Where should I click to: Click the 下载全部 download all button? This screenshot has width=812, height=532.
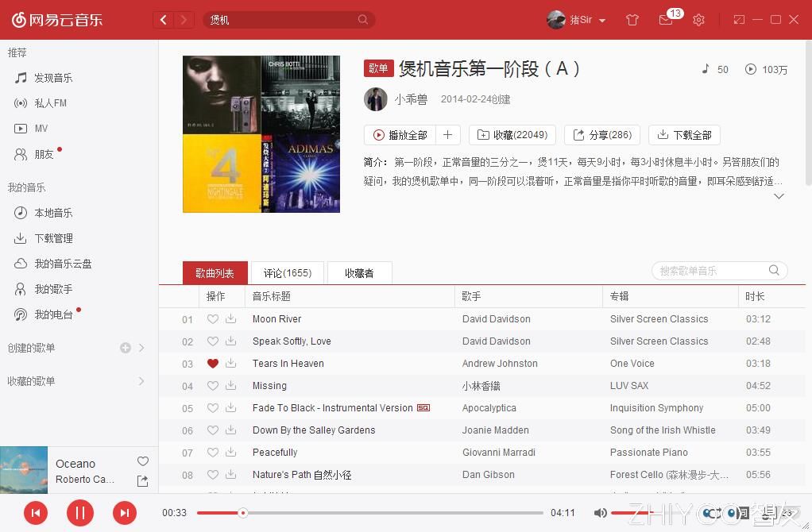coord(684,135)
